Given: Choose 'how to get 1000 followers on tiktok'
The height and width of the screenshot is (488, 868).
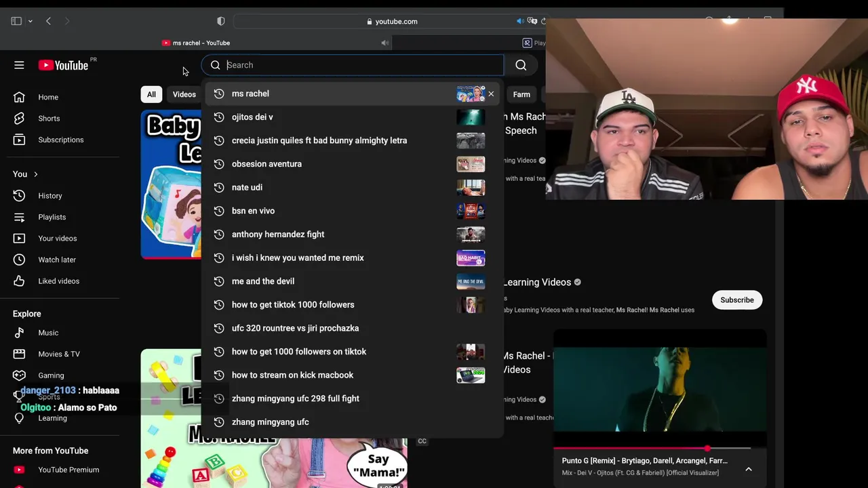Looking at the screenshot, I should pyautogui.click(x=352, y=352).
